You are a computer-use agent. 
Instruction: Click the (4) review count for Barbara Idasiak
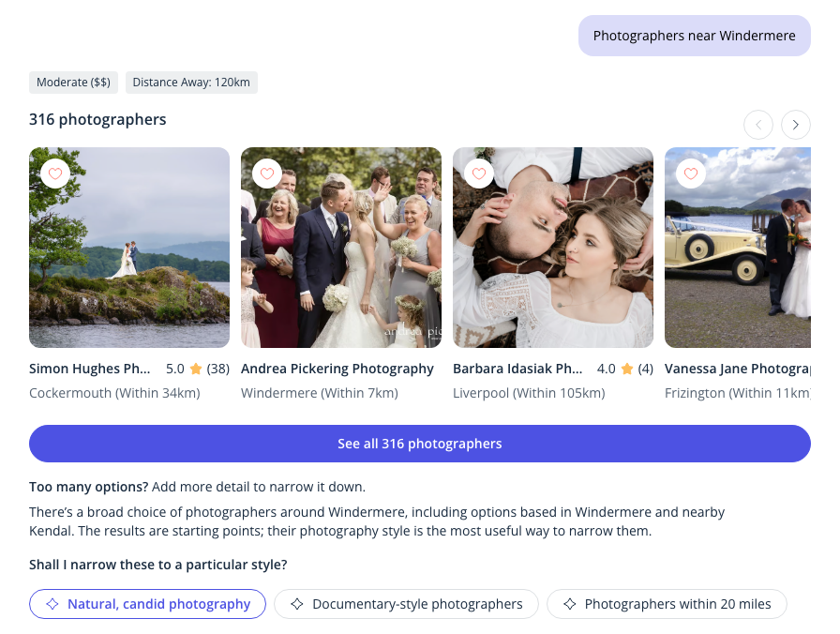[x=646, y=369]
